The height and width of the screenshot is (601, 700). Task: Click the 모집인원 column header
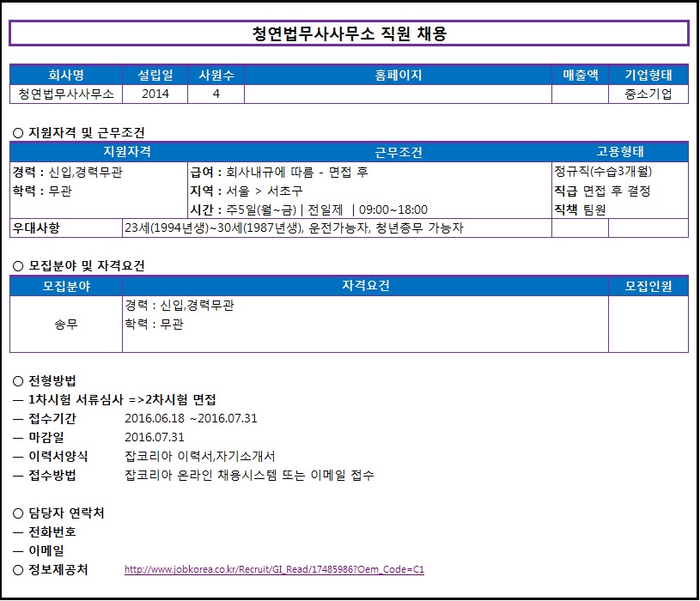pos(648,286)
